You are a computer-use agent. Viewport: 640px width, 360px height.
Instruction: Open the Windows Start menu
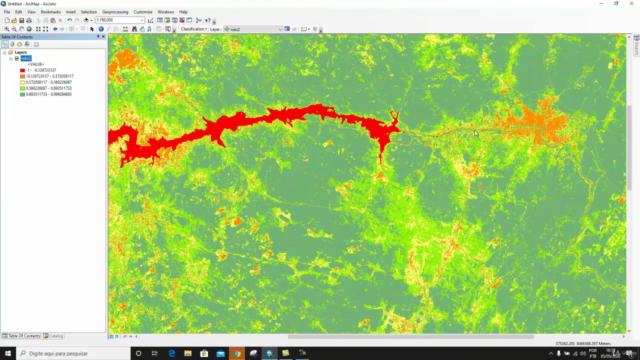click(8, 353)
